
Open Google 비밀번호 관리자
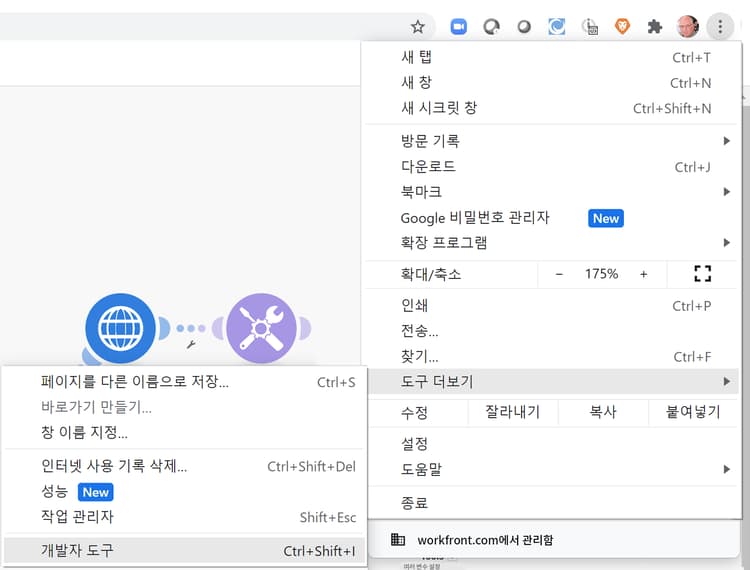pyautogui.click(x=553, y=218)
